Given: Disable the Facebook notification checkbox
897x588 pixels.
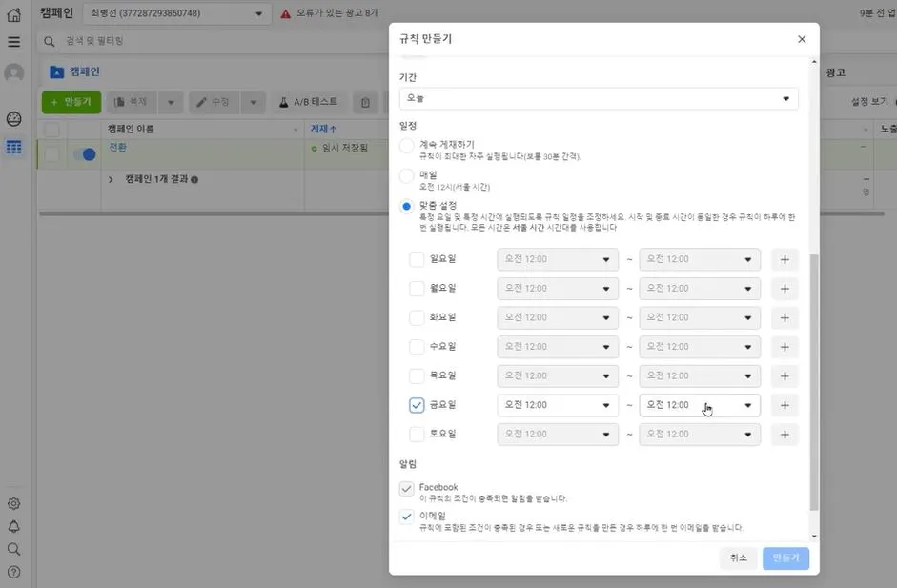Looking at the screenshot, I should pyautogui.click(x=408, y=488).
